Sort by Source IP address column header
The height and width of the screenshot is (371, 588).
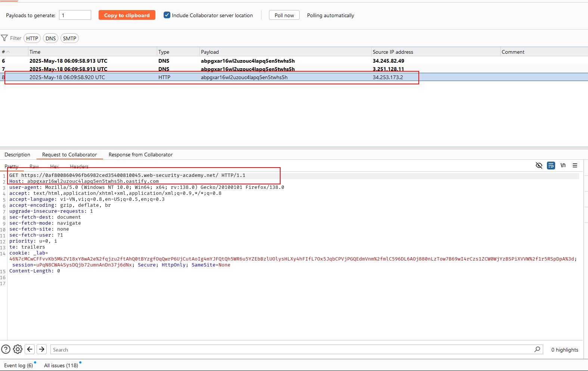(x=436, y=52)
